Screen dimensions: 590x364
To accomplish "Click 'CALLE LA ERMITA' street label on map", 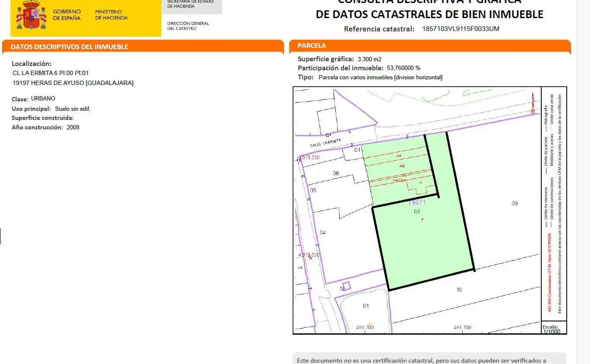I will point(325,143).
